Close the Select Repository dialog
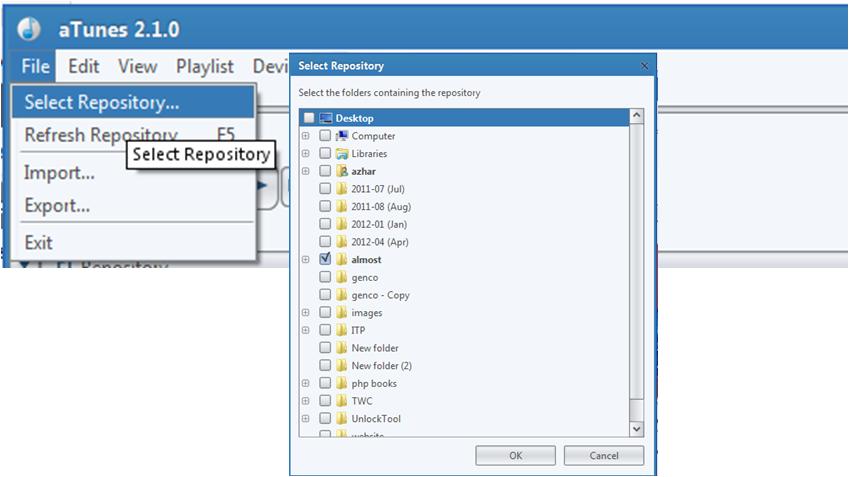849x477 pixels. pos(644,66)
